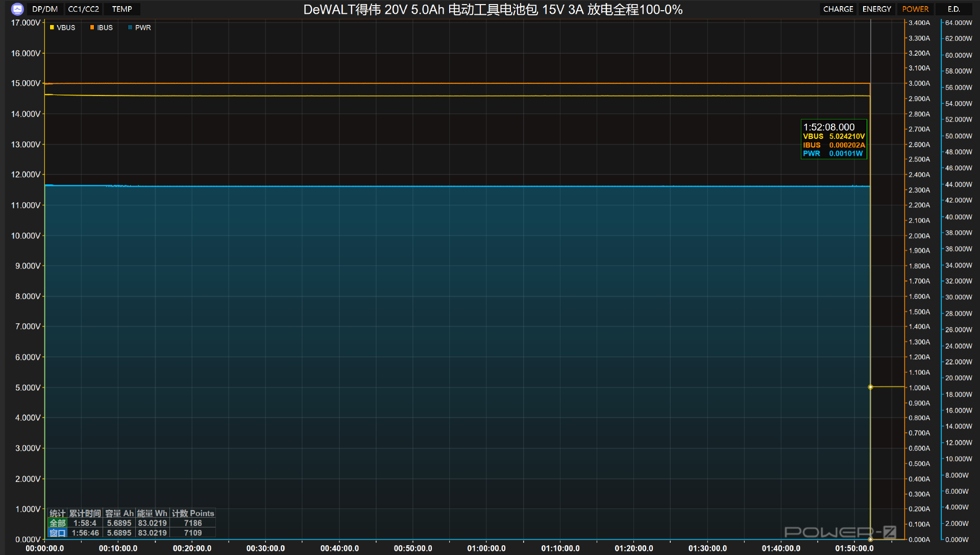
Task: Click the 7109 points cell
Action: [193, 533]
